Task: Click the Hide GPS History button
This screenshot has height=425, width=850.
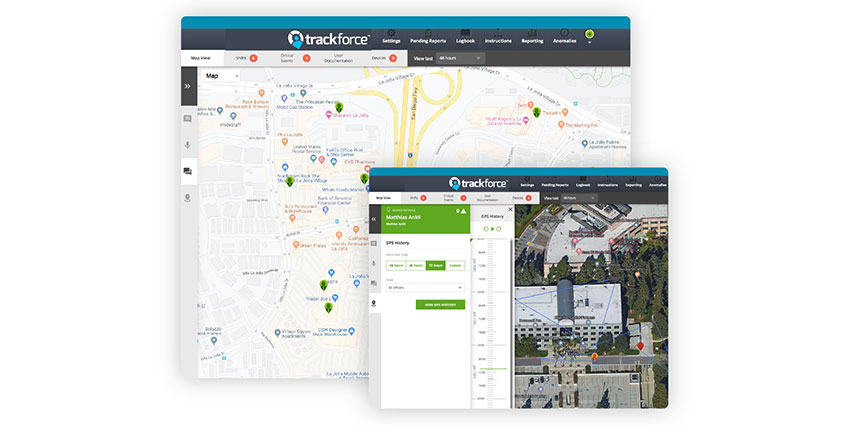Action: point(440,305)
